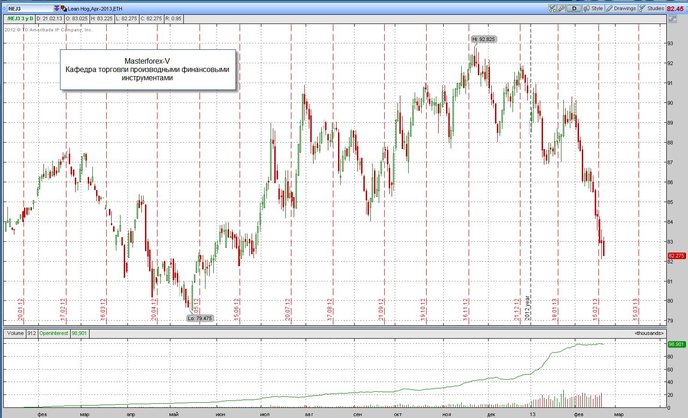Click the Volume study label
Viewport: 688px width, 418px height.
click(x=15, y=333)
